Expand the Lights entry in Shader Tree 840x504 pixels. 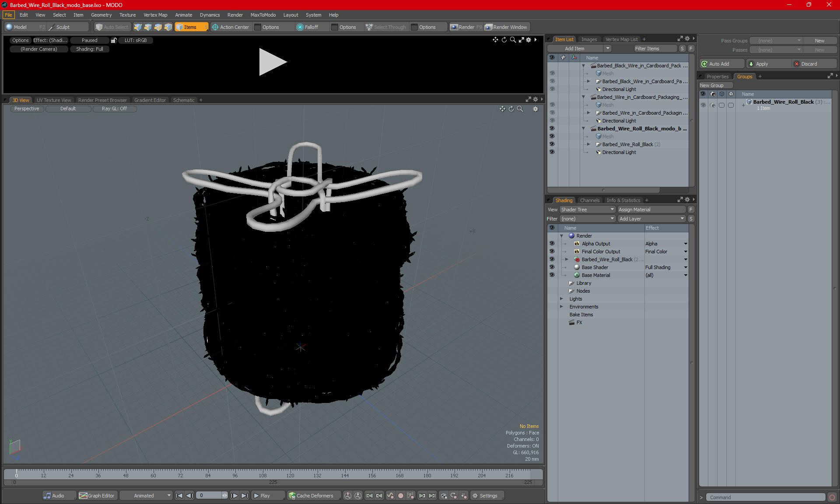click(561, 299)
